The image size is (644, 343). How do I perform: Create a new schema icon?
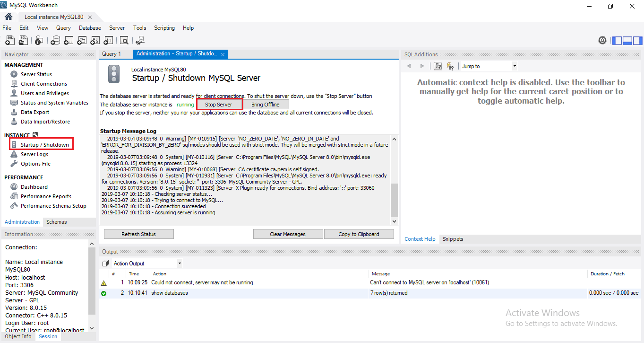55,40
